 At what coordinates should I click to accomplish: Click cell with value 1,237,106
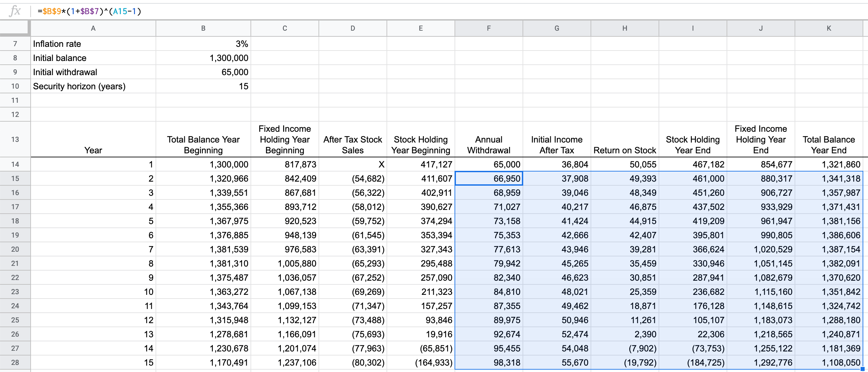coord(285,363)
